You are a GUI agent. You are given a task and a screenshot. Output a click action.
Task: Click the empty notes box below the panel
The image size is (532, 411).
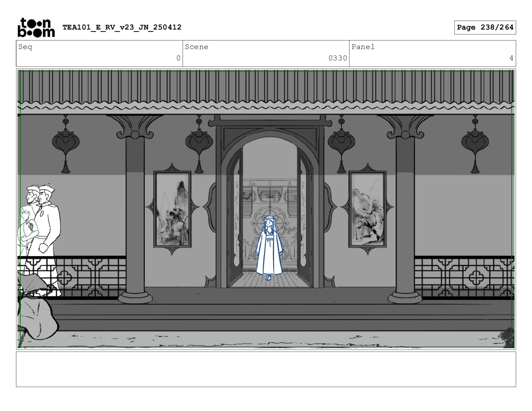point(266,369)
